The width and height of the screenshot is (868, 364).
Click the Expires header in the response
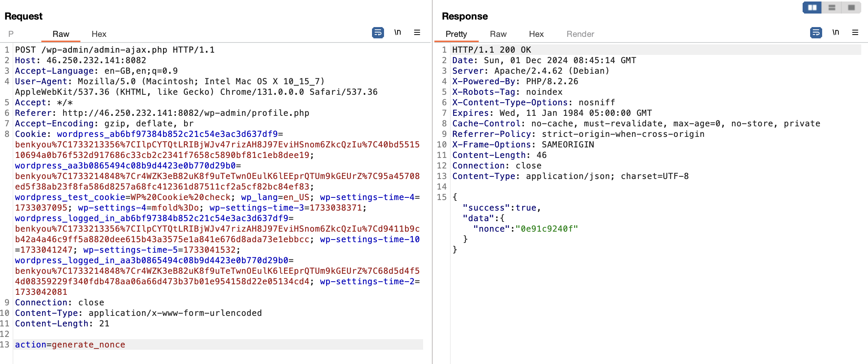coord(552,113)
